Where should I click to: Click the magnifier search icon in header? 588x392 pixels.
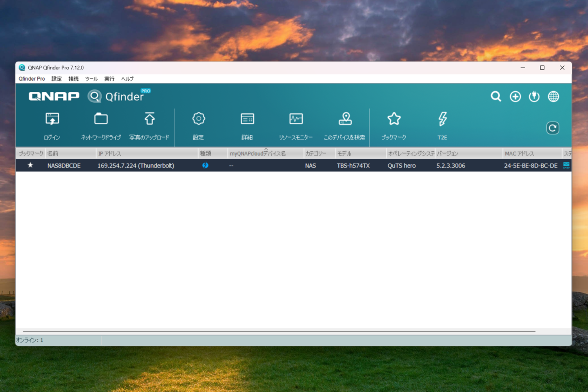tap(496, 96)
